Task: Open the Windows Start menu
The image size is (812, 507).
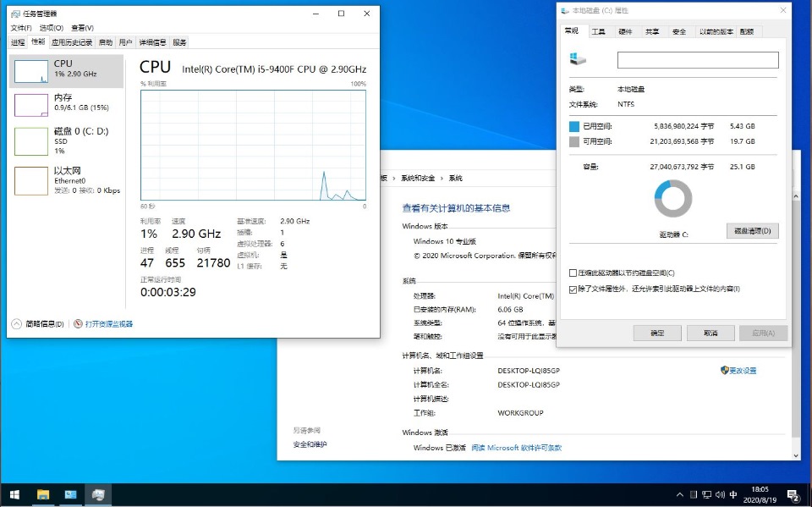Action: [14, 494]
